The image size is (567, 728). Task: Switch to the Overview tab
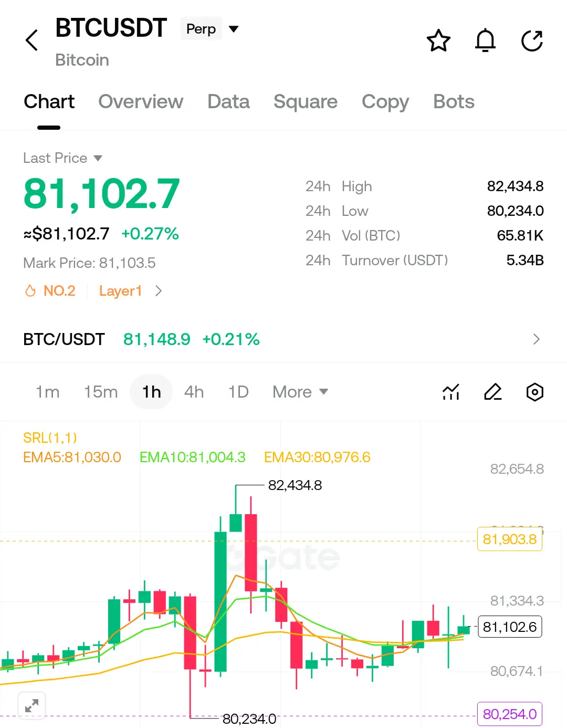(141, 102)
